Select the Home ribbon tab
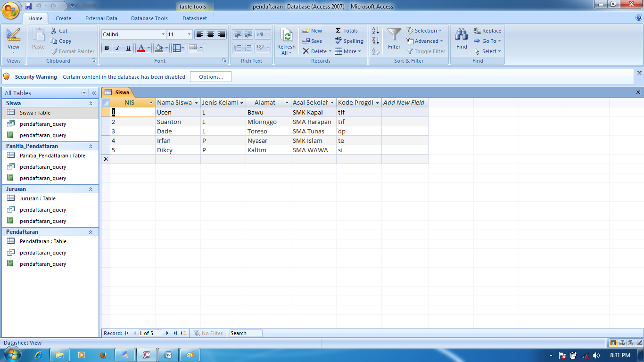644x362 pixels. click(x=35, y=18)
